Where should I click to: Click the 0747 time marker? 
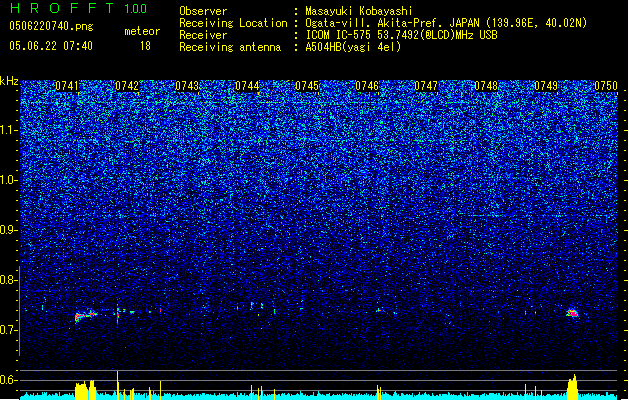[x=426, y=86]
